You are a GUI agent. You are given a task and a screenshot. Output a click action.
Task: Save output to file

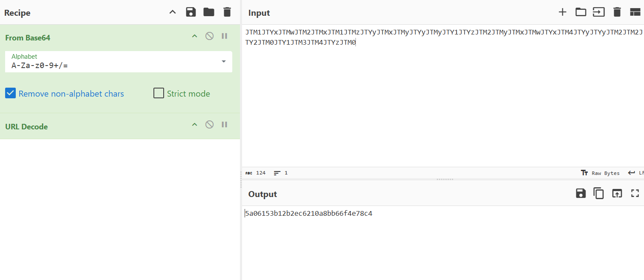point(580,194)
